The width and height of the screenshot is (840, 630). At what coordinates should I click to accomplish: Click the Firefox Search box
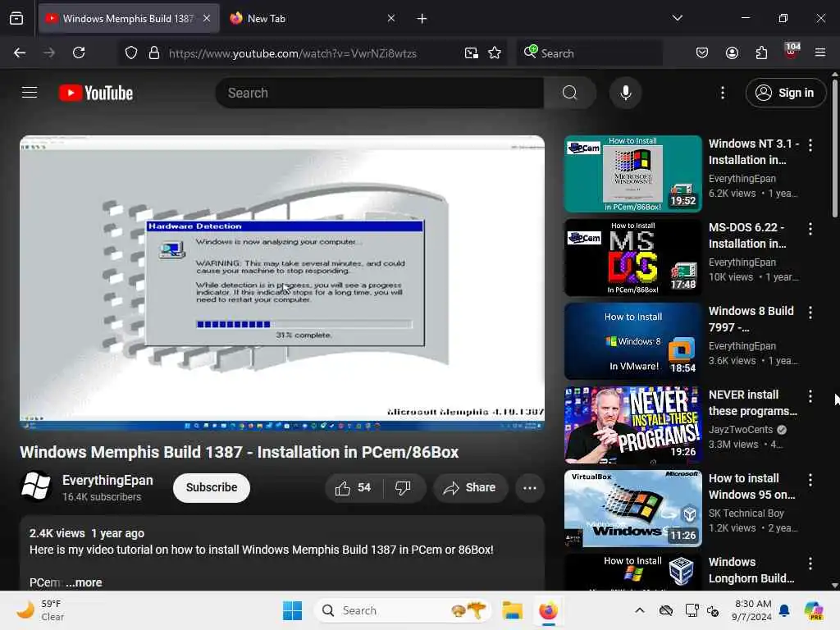(589, 53)
